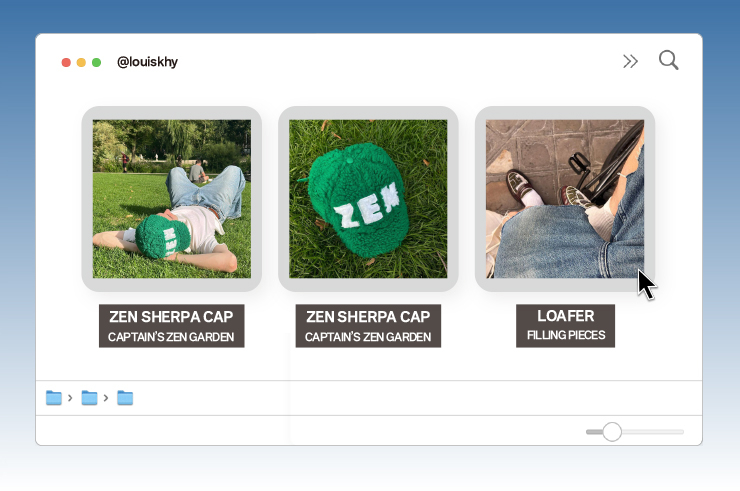Select the green ZEN cap close-up photo
This screenshot has height=491, width=740.
point(368,199)
